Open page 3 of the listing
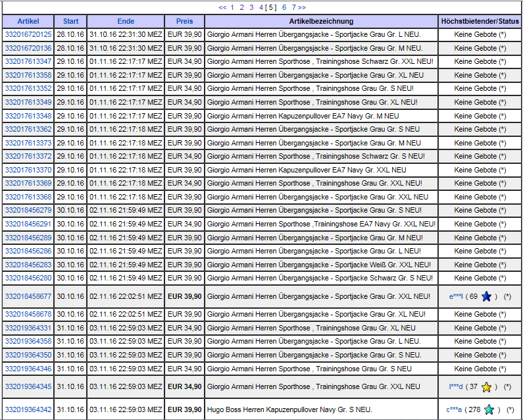Image resolution: width=523 pixels, height=420 pixels. click(x=251, y=7)
